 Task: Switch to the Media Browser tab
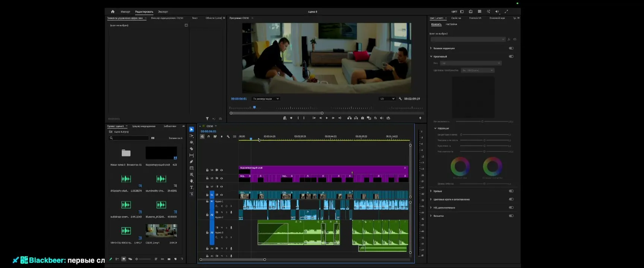tap(144, 126)
